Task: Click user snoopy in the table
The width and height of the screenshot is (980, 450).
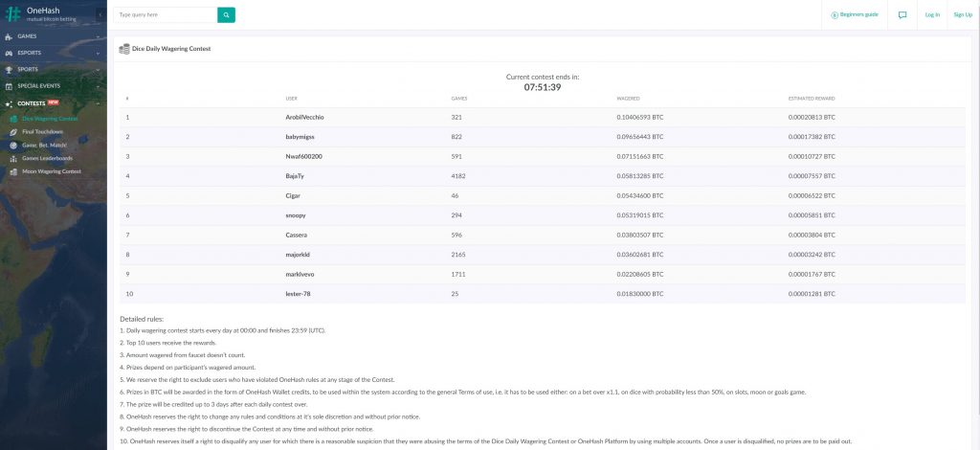Action: point(296,215)
